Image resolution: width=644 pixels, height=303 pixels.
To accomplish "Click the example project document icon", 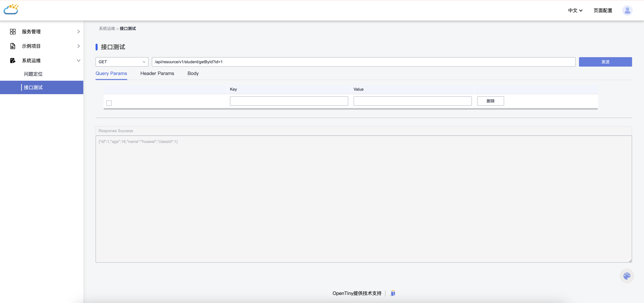I will (13, 46).
